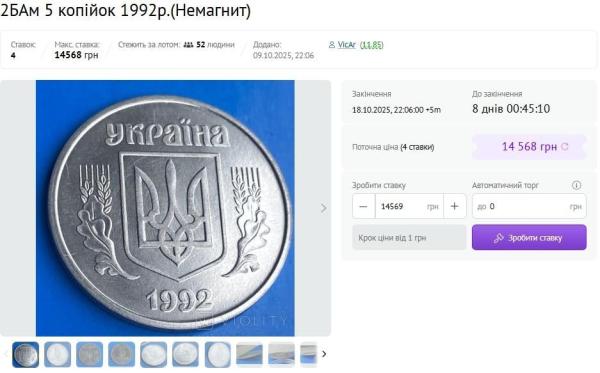Select the fourth coin thumbnail
The width and height of the screenshot is (600, 373).
point(122,355)
